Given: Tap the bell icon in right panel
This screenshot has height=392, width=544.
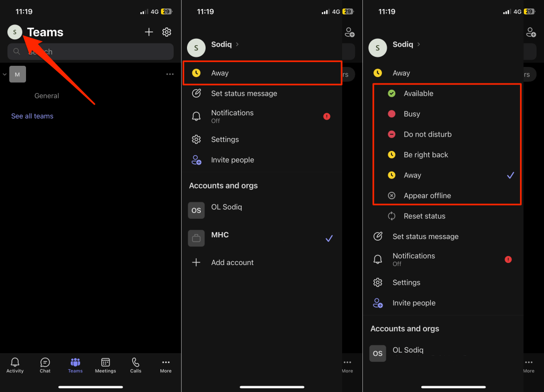Looking at the screenshot, I should [x=378, y=260].
